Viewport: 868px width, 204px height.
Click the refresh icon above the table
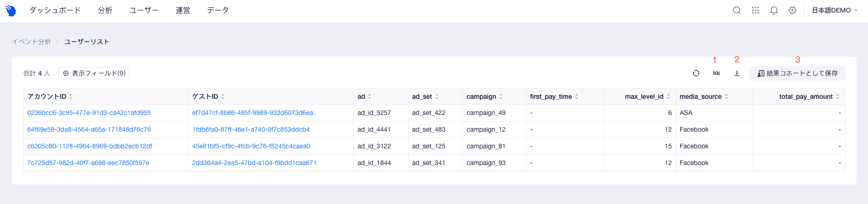coord(696,73)
